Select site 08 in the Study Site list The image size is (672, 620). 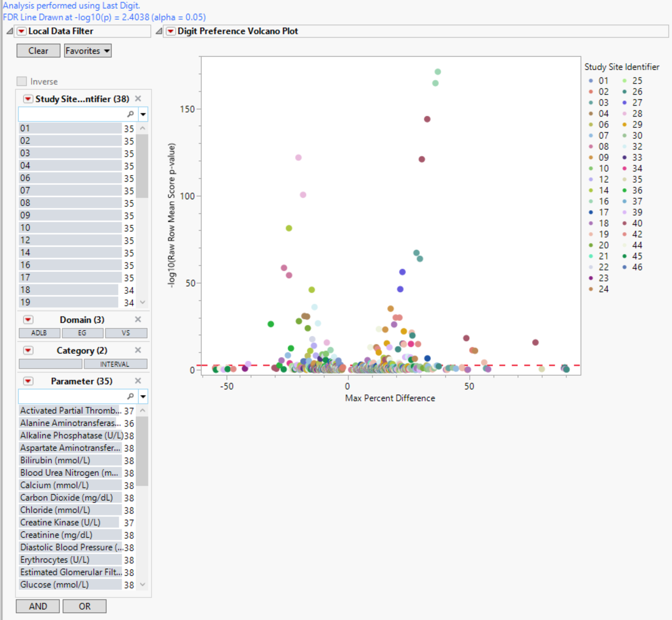pyautogui.click(x=70, y=203)
